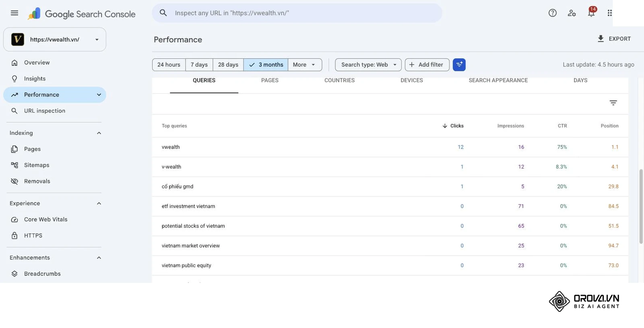Collapse the Experience section

coord(99,204)
